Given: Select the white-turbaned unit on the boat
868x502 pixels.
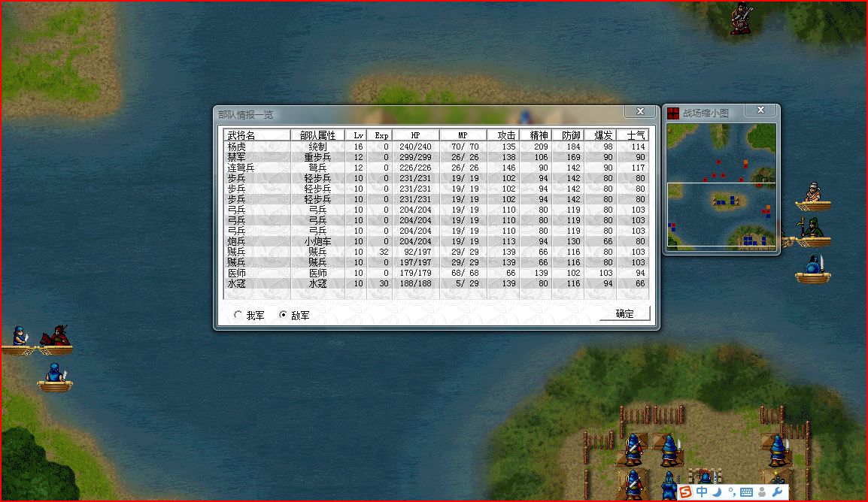Looking at the screenshot, I should [812, 196].
